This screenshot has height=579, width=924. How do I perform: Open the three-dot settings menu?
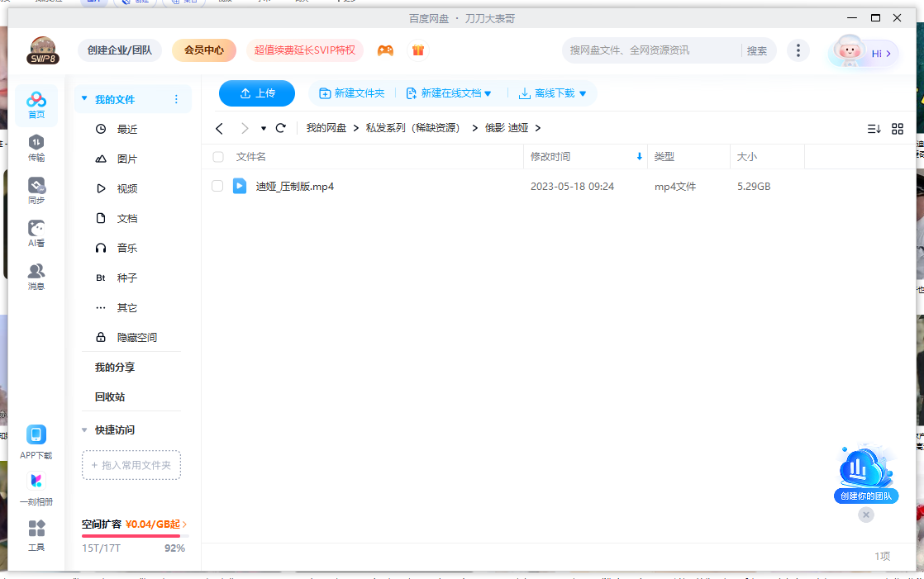pyautogui.click(x=798, y=50)
